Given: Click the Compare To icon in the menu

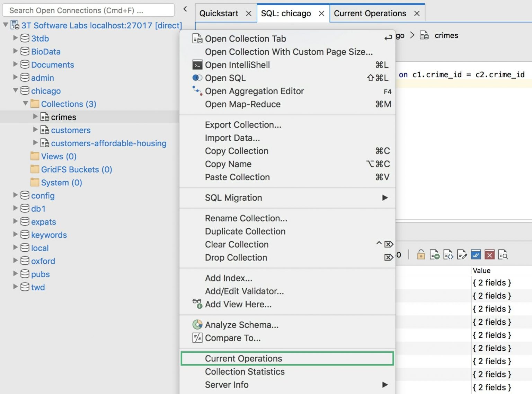Looking at the screenshot, I should pos(197,338).
